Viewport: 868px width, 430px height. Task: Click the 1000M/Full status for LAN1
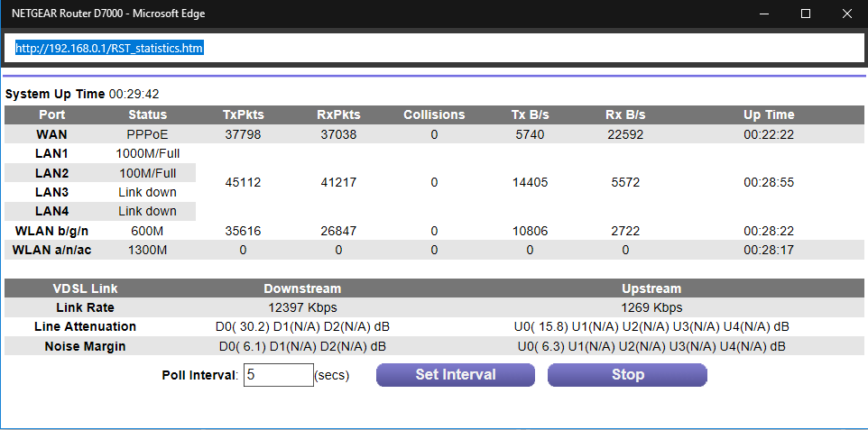tap(147, 154)
